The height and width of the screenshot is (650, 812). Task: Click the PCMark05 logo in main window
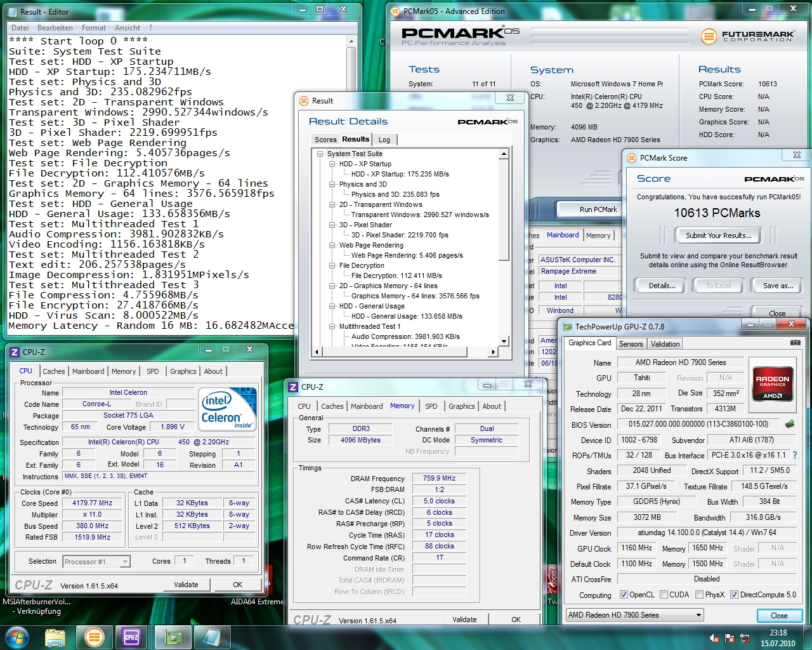pos(461,36)
